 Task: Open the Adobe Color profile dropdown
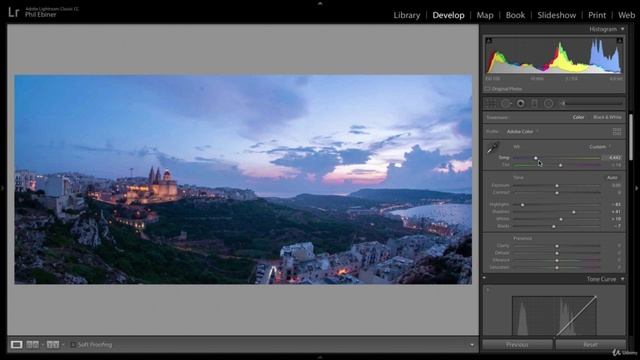pyautogui.click(x=523, y=131)
